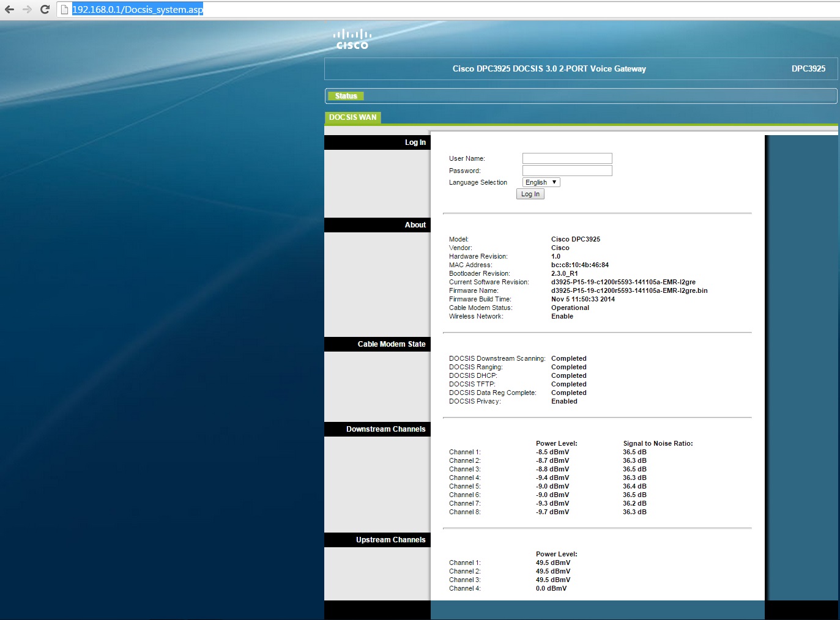Viewport: 840px width, 620px height.
Task: Open the Status menu tab
Action: pyautogui.click(x=346, y=96)
